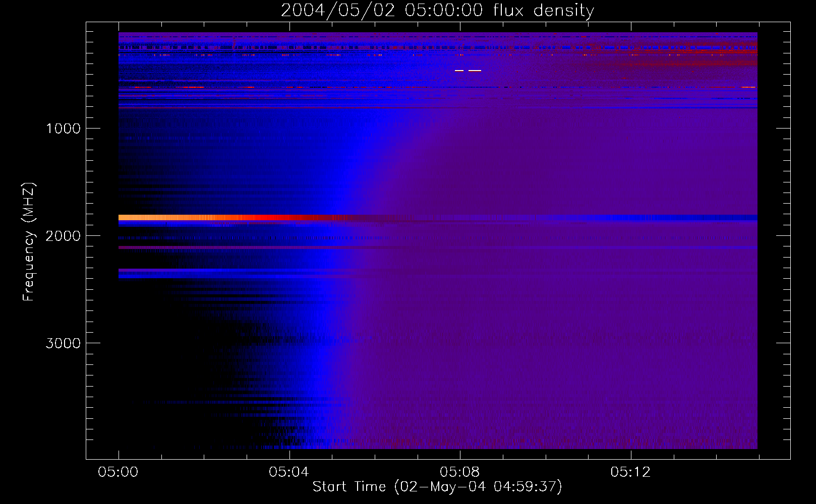Click the 2000 frequency tick label
816x504 pixels.
pos(63,236)
